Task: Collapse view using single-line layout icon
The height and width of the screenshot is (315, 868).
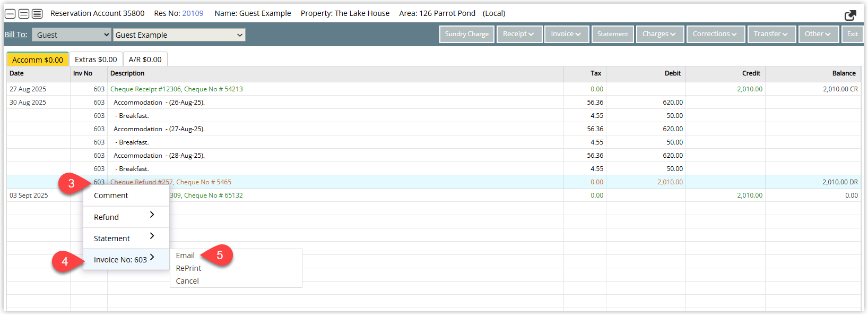Action: point(10,14)
